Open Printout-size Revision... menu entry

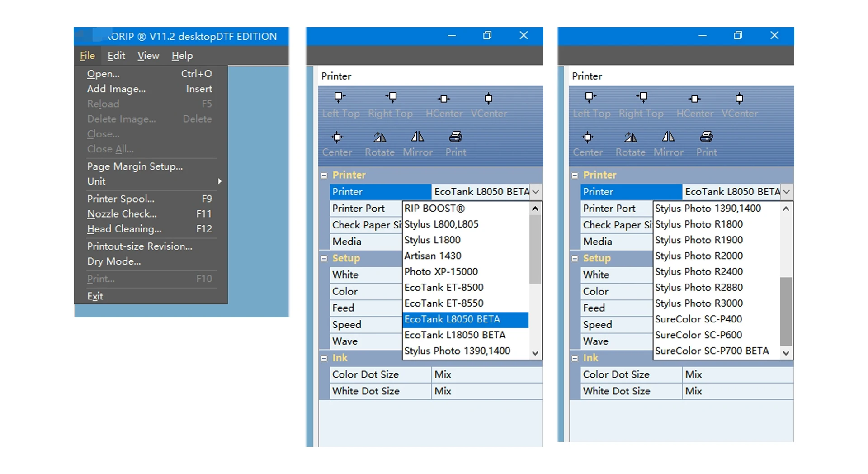point(150,246)
